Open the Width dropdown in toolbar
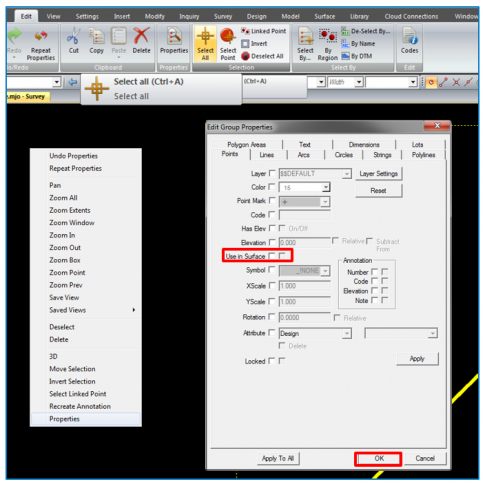The width and height of the screenshot is (485, 484). [x=359, y=82]
